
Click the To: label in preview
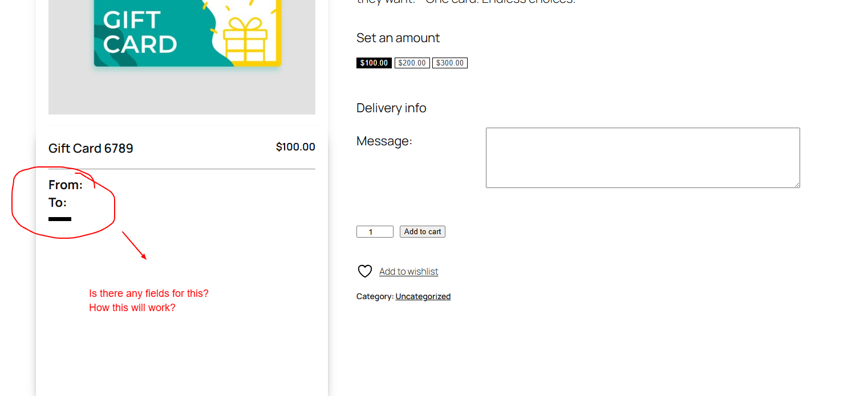(x=58, y=203)
